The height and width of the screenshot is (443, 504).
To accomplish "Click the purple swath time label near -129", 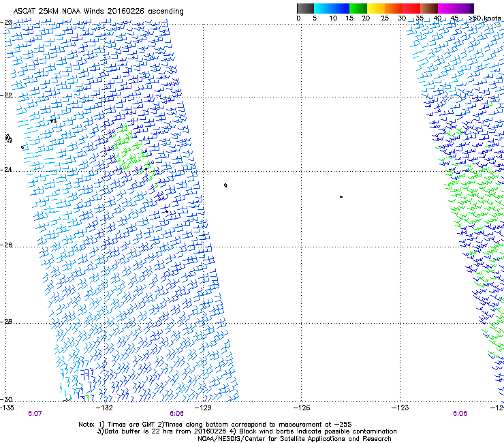I will (177, 414).
